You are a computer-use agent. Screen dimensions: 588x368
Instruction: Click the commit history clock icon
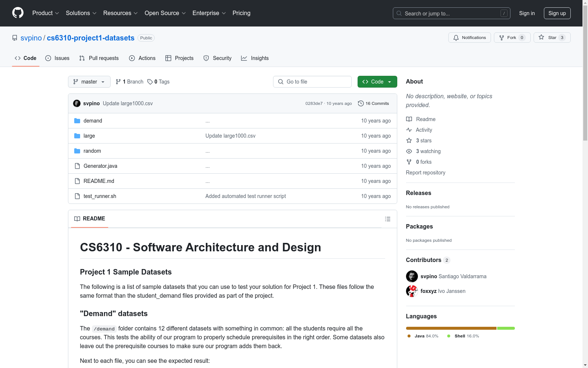pos(361,103)
